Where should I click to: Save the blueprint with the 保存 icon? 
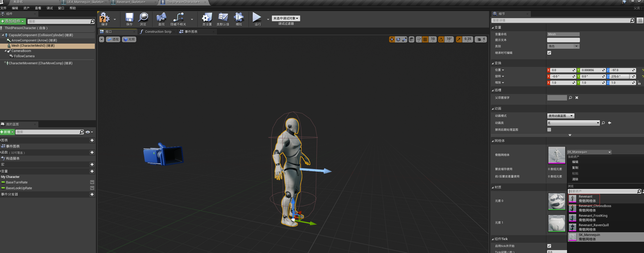coord(129,17)
